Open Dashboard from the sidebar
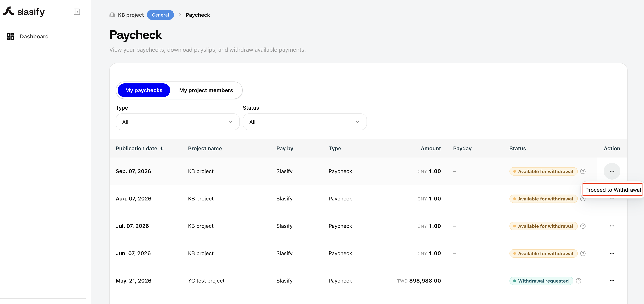The image size is (644, 304). 34,36
